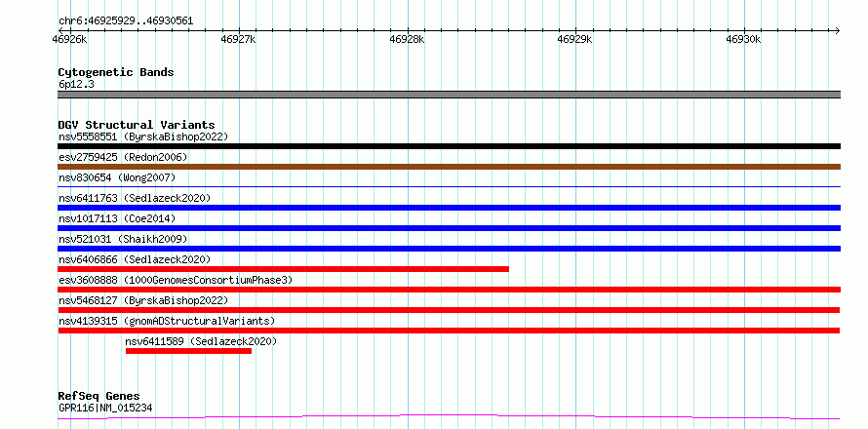Click the 46929k ruler label
Screen dimensions: 868x429
(574, 39)
